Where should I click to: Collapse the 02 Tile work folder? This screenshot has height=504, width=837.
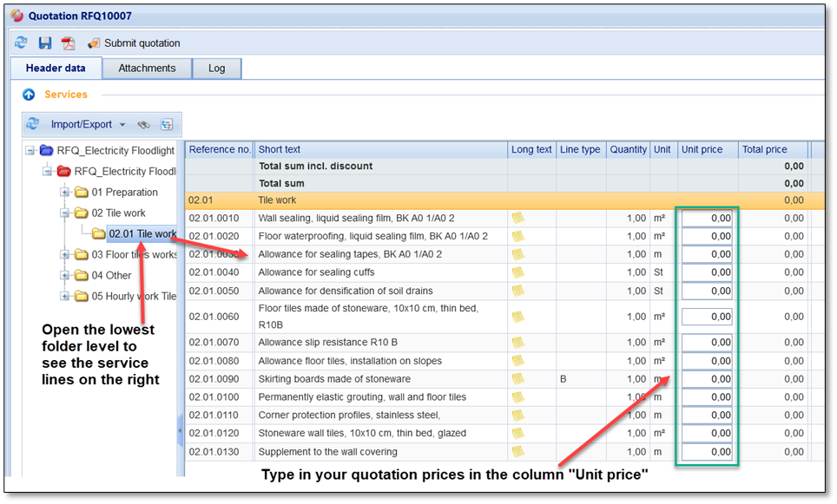65,213
